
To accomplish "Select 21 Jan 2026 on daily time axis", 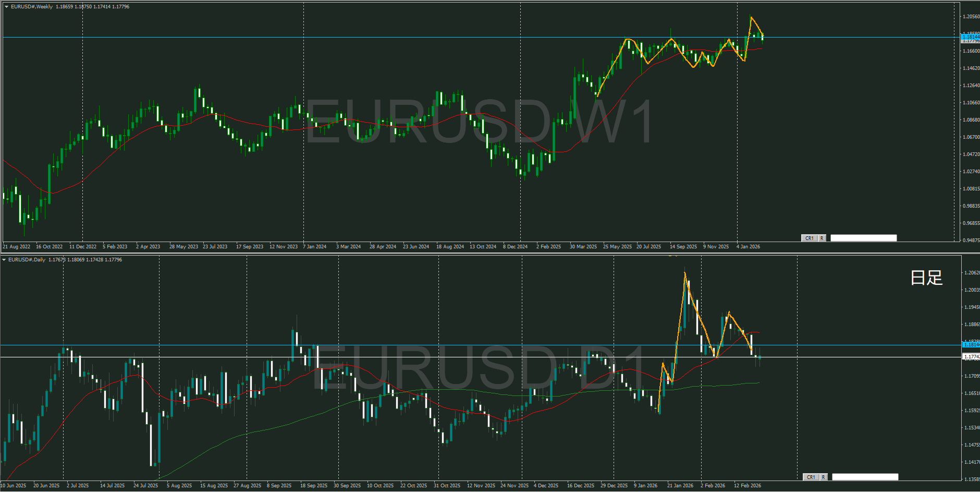I will coord(680,486).
